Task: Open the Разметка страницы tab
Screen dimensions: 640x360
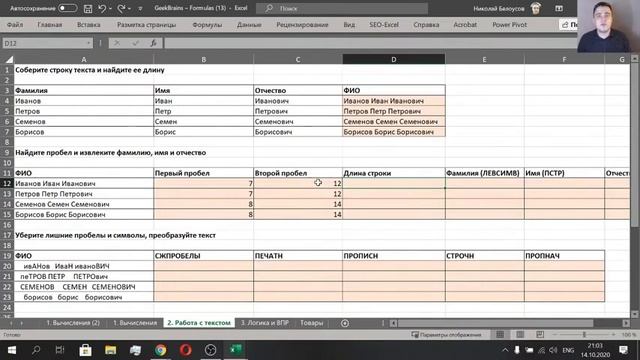Action: (147, 25)
